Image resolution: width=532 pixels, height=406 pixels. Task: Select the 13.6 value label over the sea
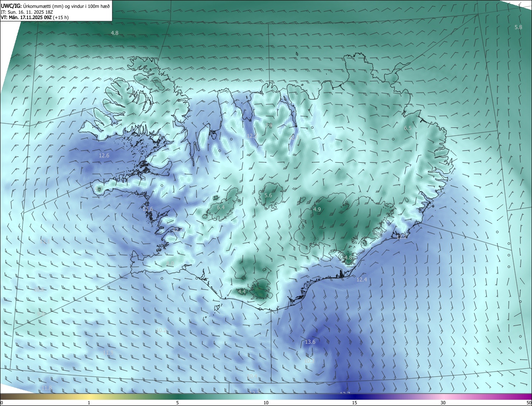click(x=310, y=342)
